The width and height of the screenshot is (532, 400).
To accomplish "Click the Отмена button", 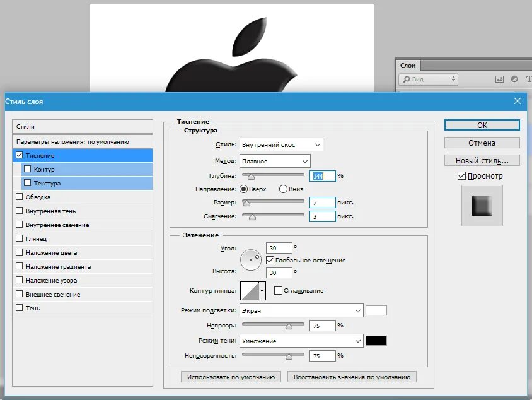I will click(x=482, y=143).
